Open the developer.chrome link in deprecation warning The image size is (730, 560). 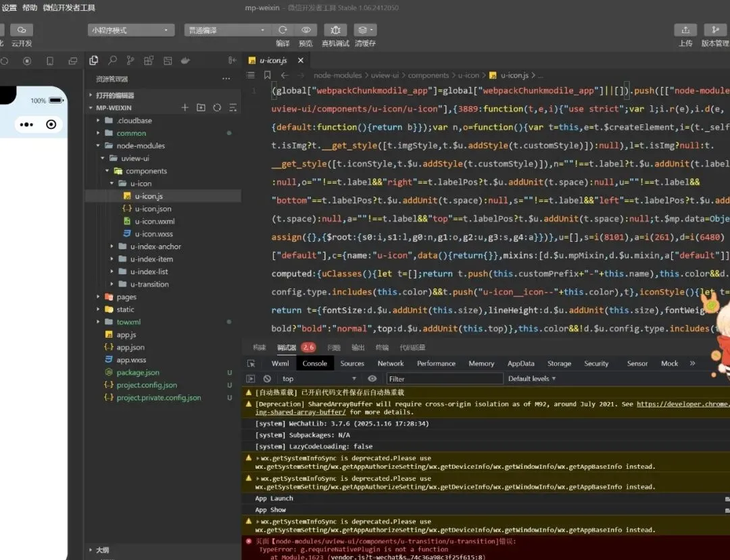click(x=683, y=404)
